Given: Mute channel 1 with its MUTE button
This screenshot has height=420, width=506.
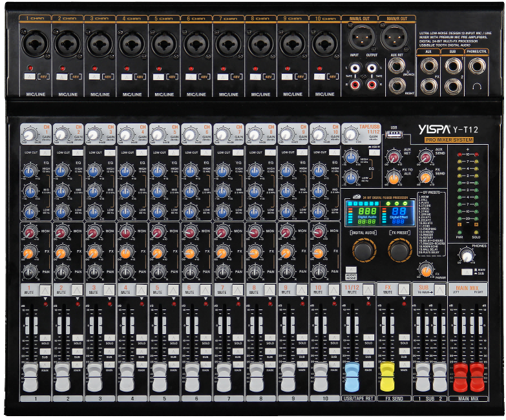Looking at the screenshot, I should [x=45, y=290].
